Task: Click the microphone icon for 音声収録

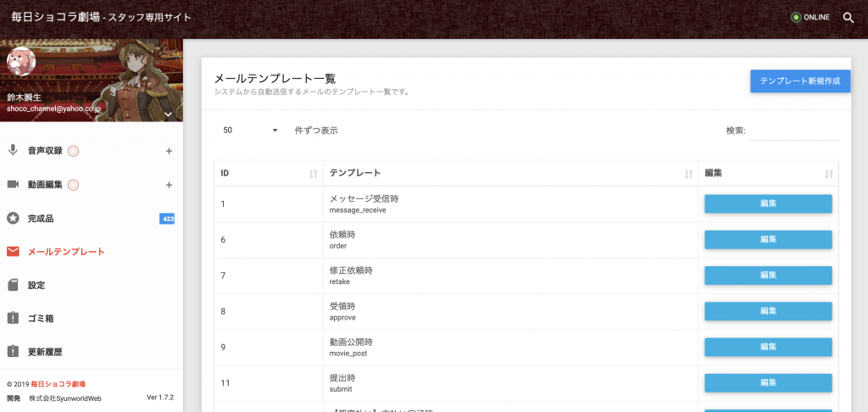Action: [x=13, y=151]
